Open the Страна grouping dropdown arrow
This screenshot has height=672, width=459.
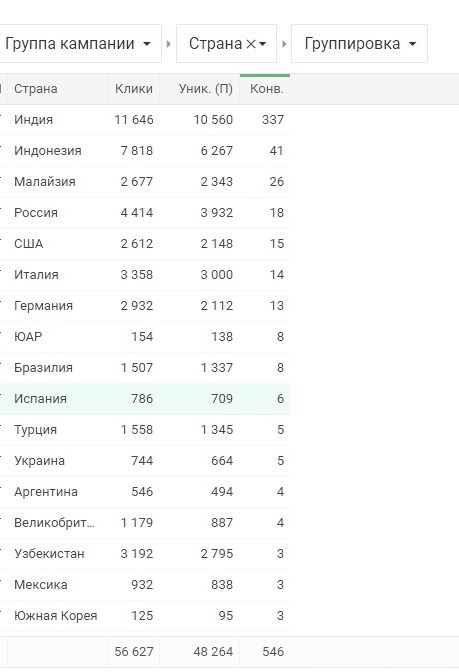click(263, 44)
